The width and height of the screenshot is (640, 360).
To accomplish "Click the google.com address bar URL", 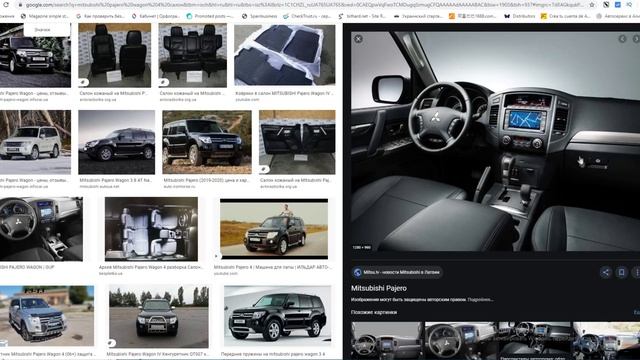I will click(304, 5).
